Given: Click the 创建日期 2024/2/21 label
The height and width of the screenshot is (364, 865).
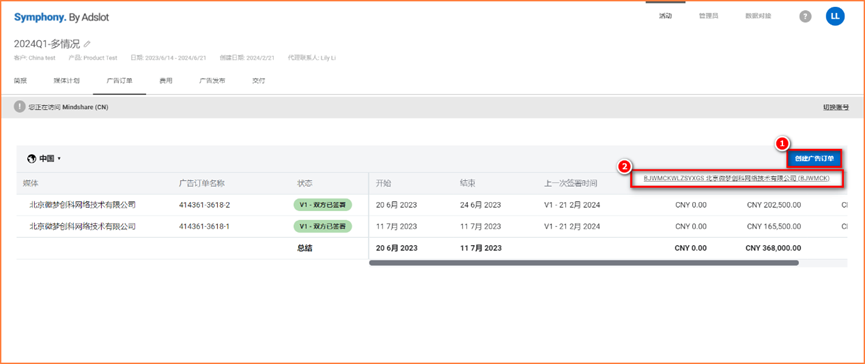Looking at the screenshot, I should click(247, 57).
